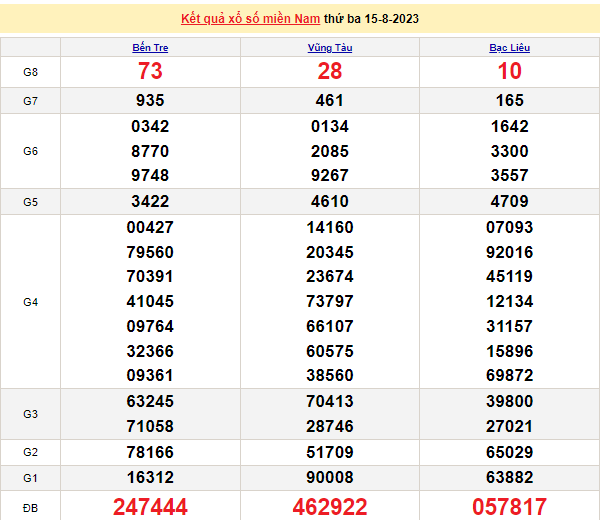Screen dimensions: 611x520
Task: Click the Bạc Liêu G1 number 63882
Action: (509, 478)
